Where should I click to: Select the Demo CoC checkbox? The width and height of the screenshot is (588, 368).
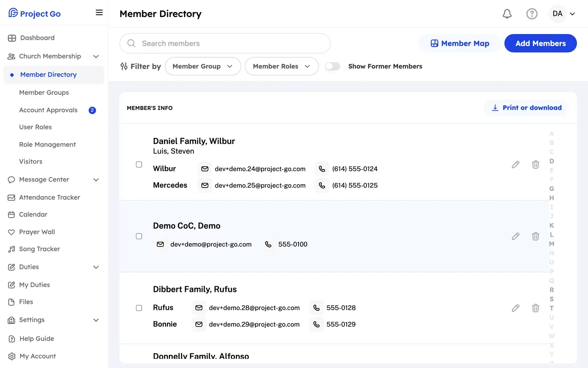click(139, 236)
